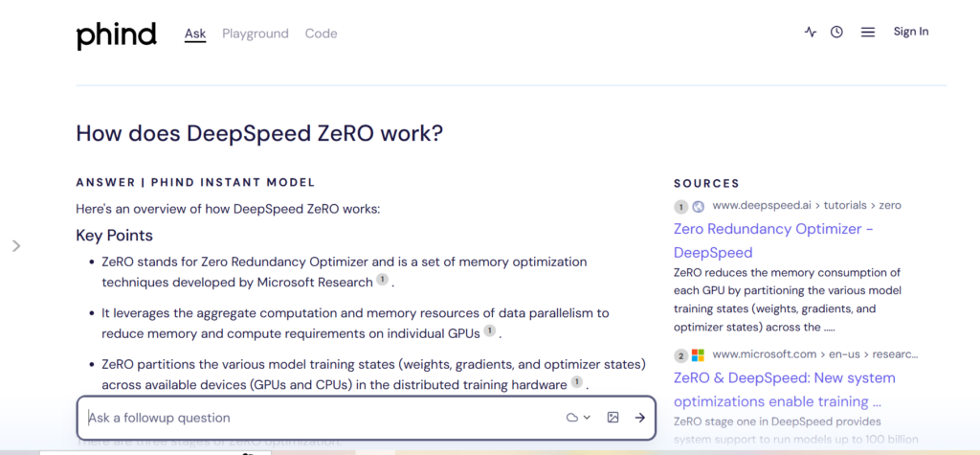Viewport: 980px width, 455px height.
Task: Click source number 2 badge in Sources
Action: (680, 356)
